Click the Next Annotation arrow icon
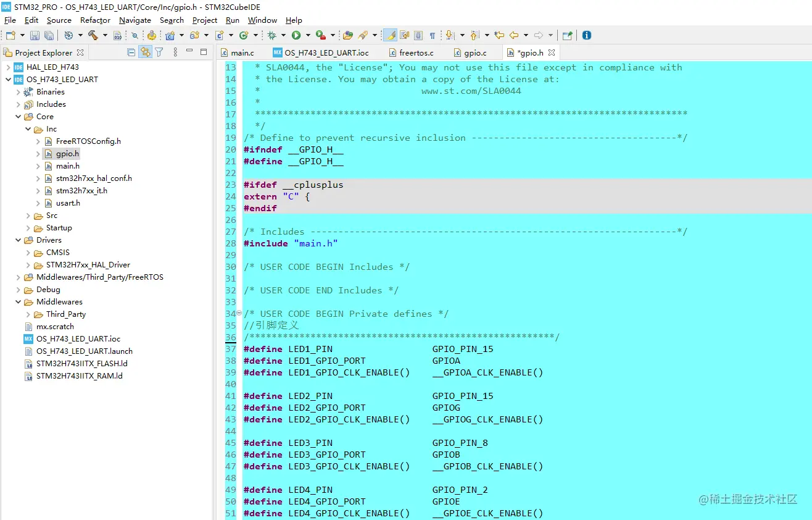 click(449, 36)
